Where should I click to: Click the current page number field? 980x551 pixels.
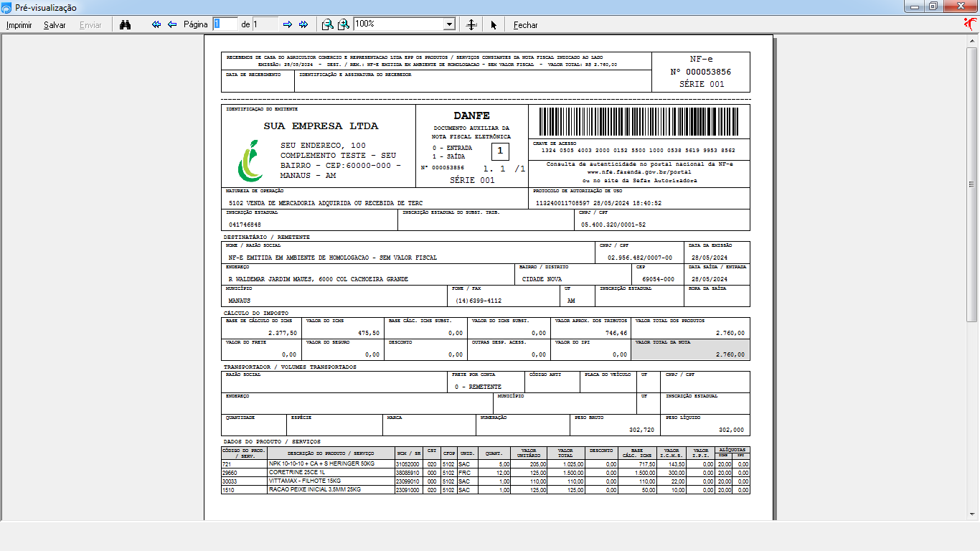225,24
